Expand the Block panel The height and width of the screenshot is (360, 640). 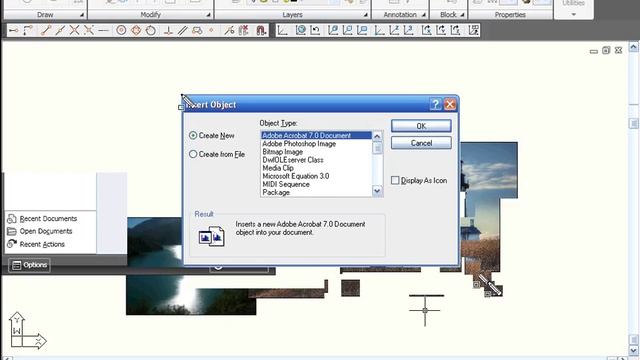tap(462, 15)
